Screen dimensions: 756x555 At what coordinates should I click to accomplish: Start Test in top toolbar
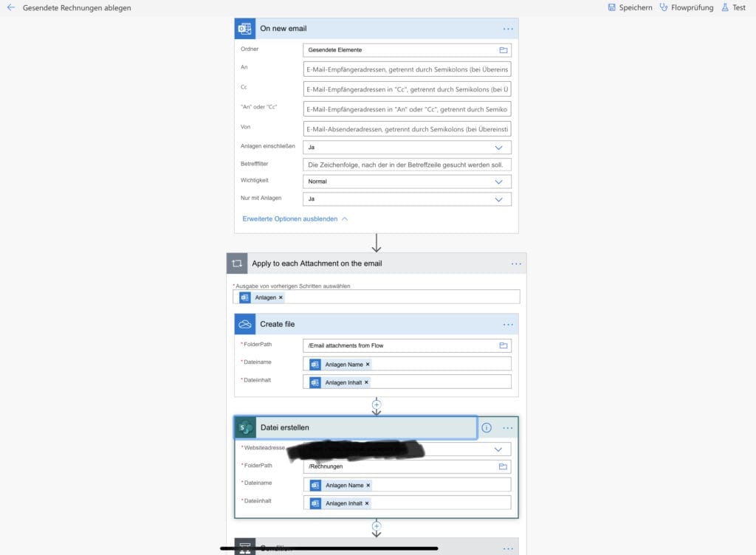pyautogui.click(x=733, y=7)
